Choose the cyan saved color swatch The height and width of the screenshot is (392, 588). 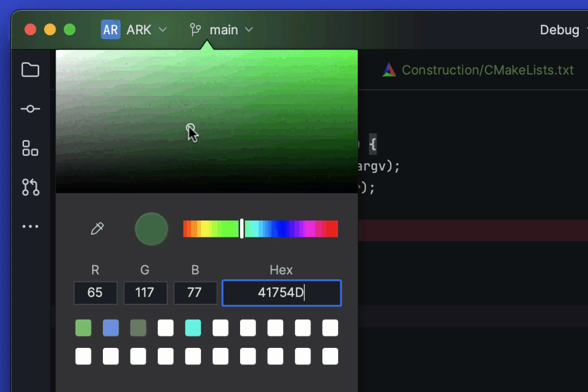coord(193,328)
